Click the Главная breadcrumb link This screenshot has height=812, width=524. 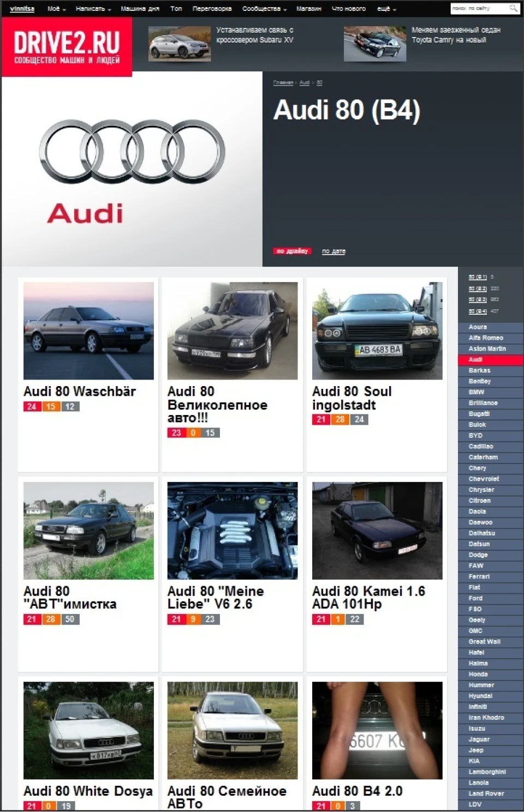click(283, 83)
